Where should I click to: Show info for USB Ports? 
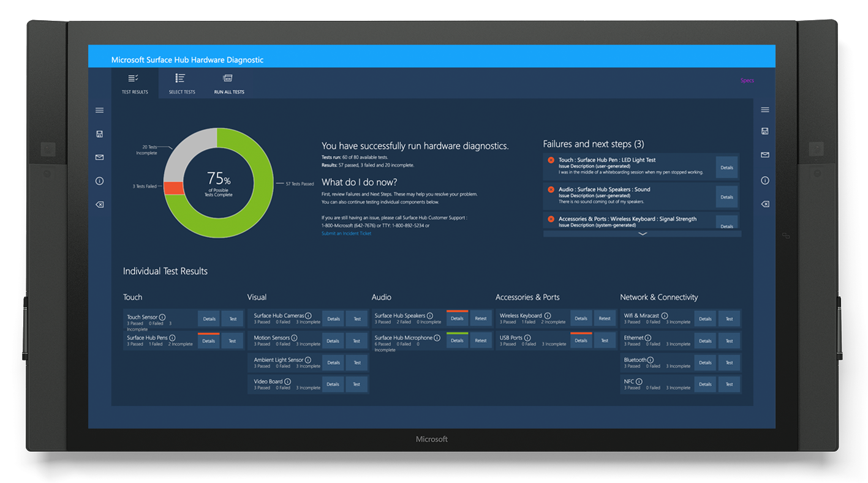pyautogui.click(x=527, y=337)
